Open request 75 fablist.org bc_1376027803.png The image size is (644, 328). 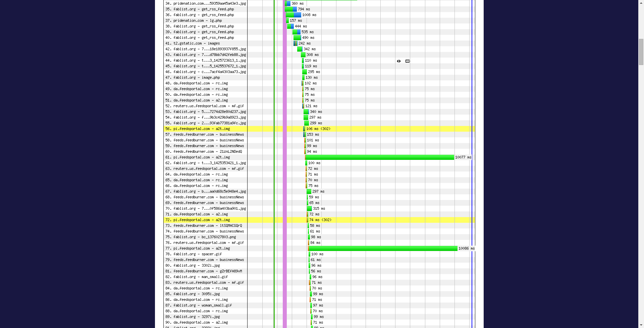pos(205,237)
